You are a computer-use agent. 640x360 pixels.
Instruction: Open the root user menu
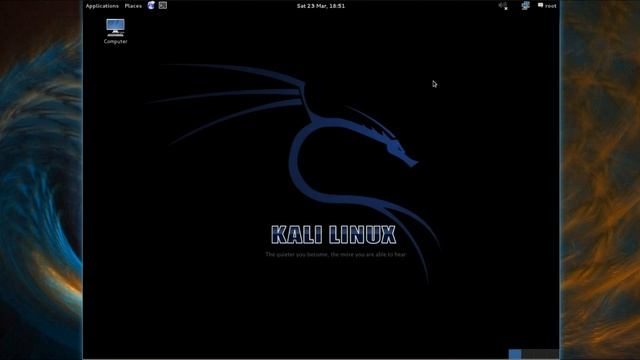547,6
